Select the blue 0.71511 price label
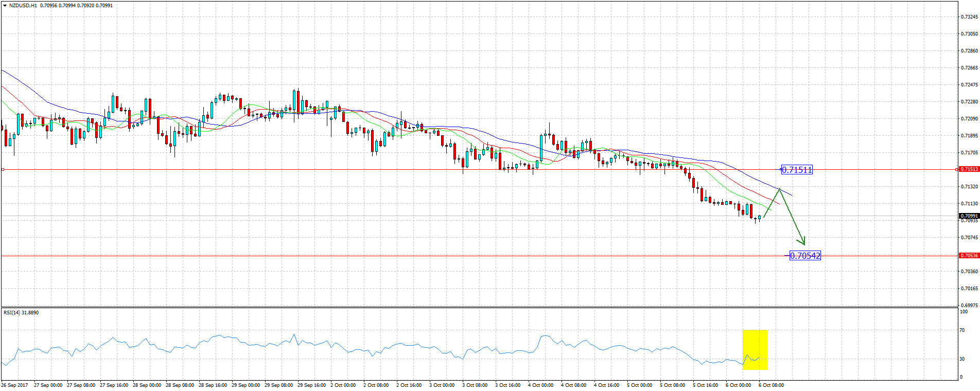This screenshot has width=980, height=391. click(797, 170)
